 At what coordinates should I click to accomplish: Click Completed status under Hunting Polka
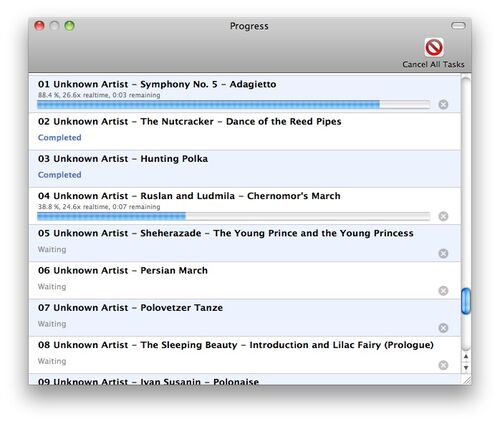(60, 175)
